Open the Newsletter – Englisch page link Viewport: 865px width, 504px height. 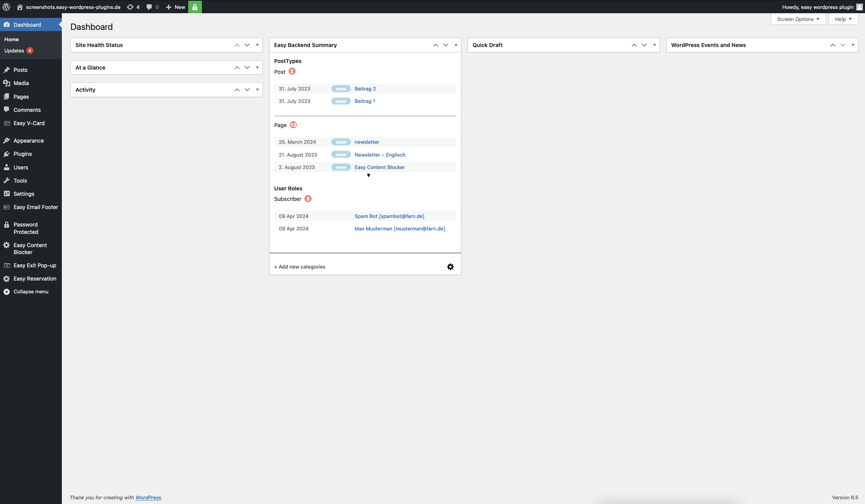click(380, 155)
